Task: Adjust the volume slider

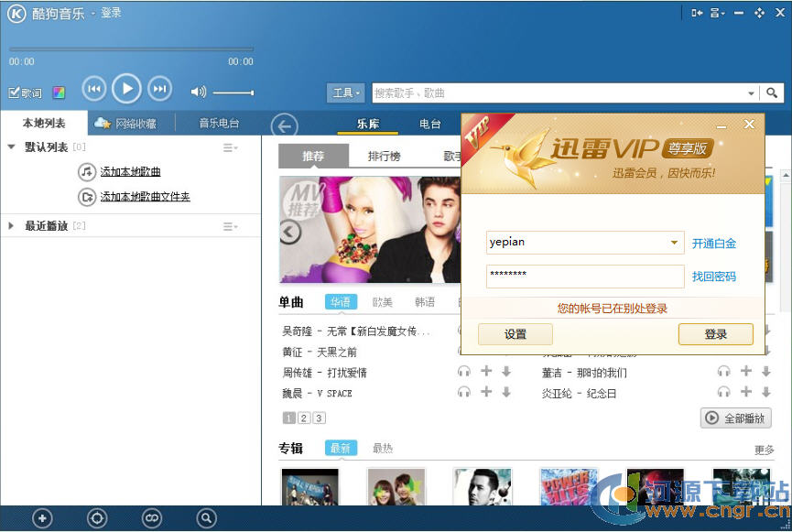Action: pyautogui.click(x=233, y=92)
